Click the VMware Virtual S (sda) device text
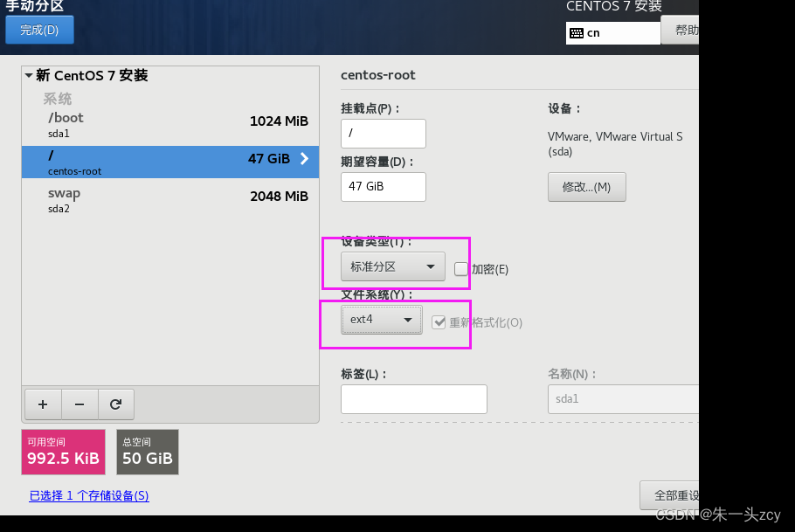795x532 pixels. pyautogui.click(x=615, y=144)
